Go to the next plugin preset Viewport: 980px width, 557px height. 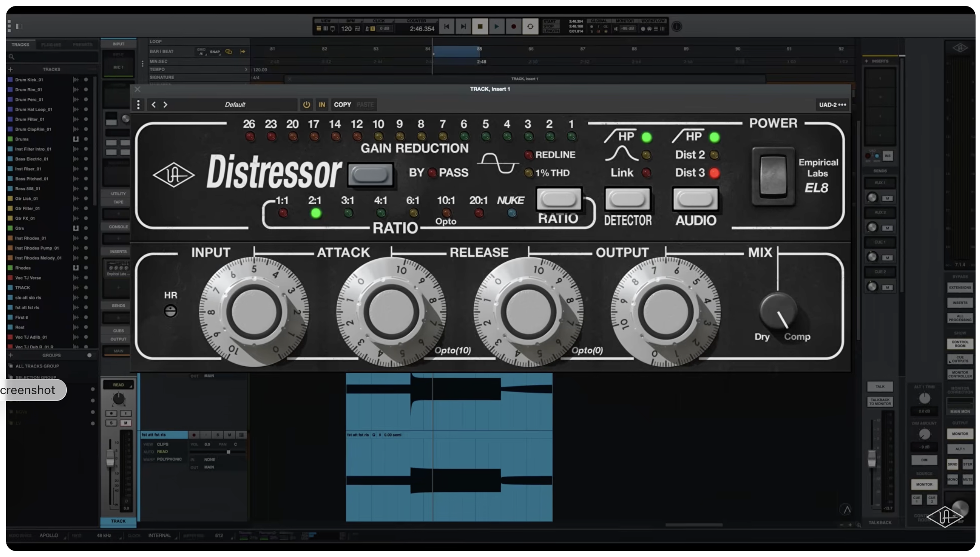point(165,105)
